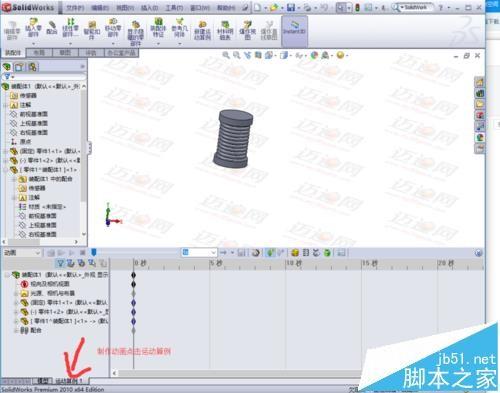Select 前视基准面 under top-level assembly tree

[x=33, y=114]
